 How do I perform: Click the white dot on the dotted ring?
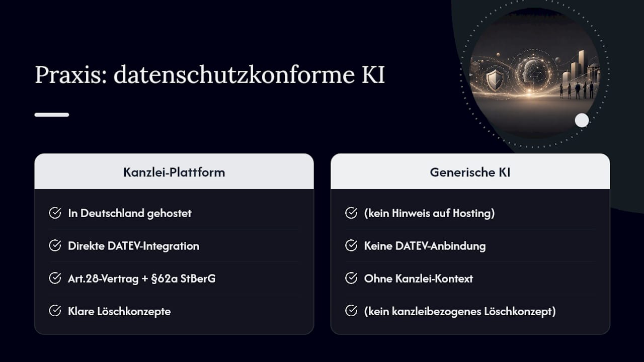coord(582,120)
